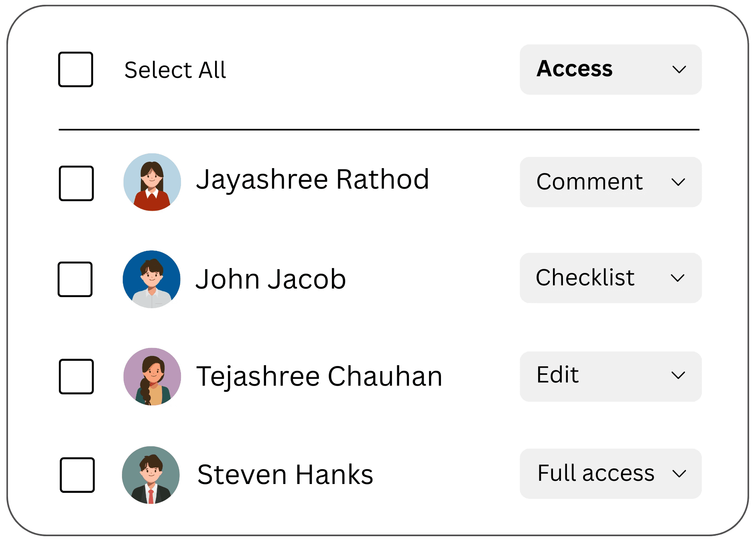Mark Steven Hanks' checkbox
The width and height of the screenshot is (756, 541).
[x=77, y=475]
